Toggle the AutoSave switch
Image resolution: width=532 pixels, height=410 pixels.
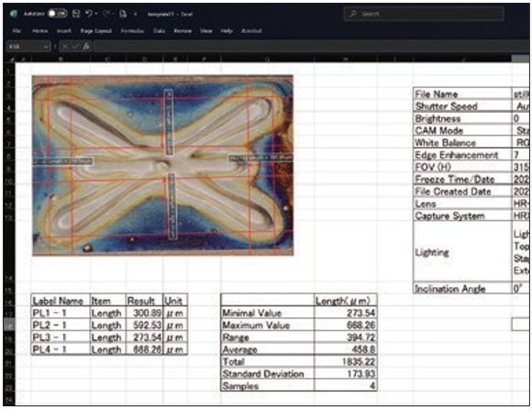[57, 14]
